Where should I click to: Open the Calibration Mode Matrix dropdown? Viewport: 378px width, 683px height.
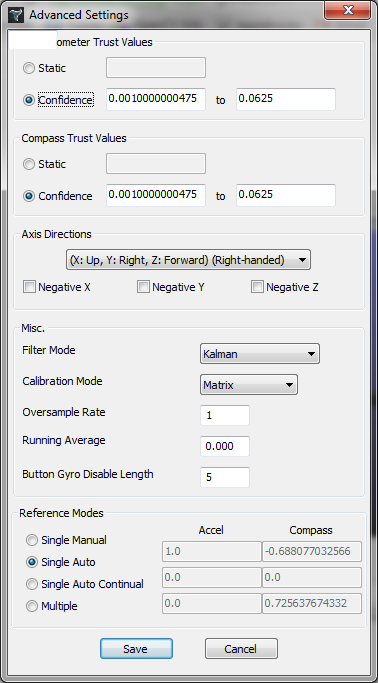(x=249, y=385)
